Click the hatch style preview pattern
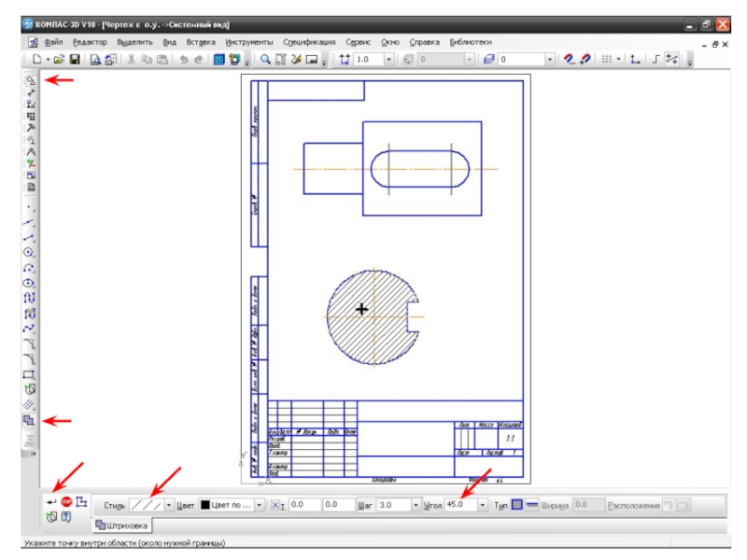This screenshot has height=560, width=747. [147, 505]
